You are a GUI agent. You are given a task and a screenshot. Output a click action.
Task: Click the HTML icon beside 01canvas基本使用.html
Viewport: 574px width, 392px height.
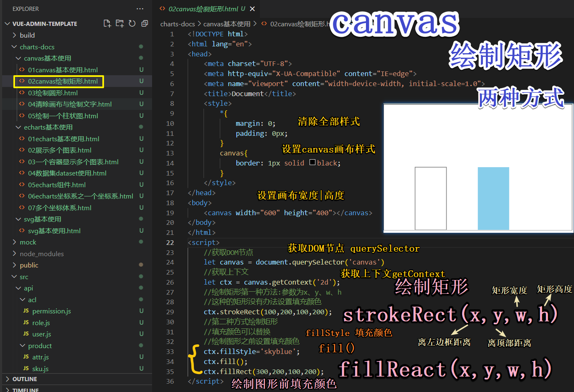pos(21,69)
